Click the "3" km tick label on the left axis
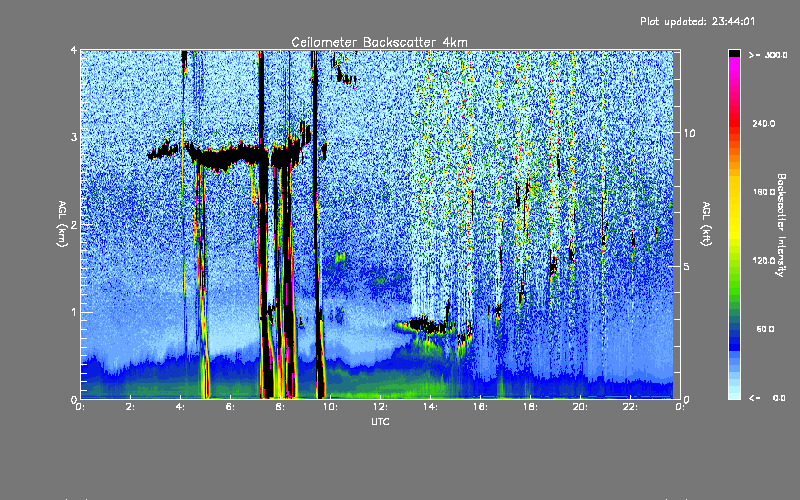Viewport: 800px width, 500px height. tap(74, 137)
